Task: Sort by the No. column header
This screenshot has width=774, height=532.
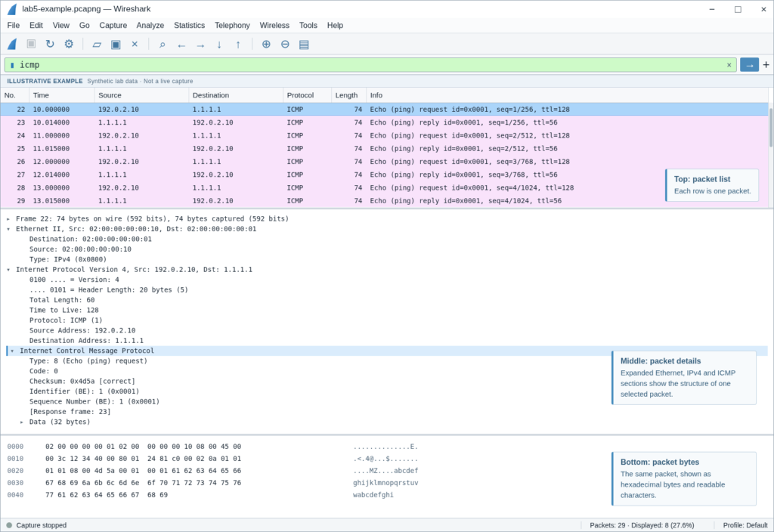Action: tap(14, 95)
